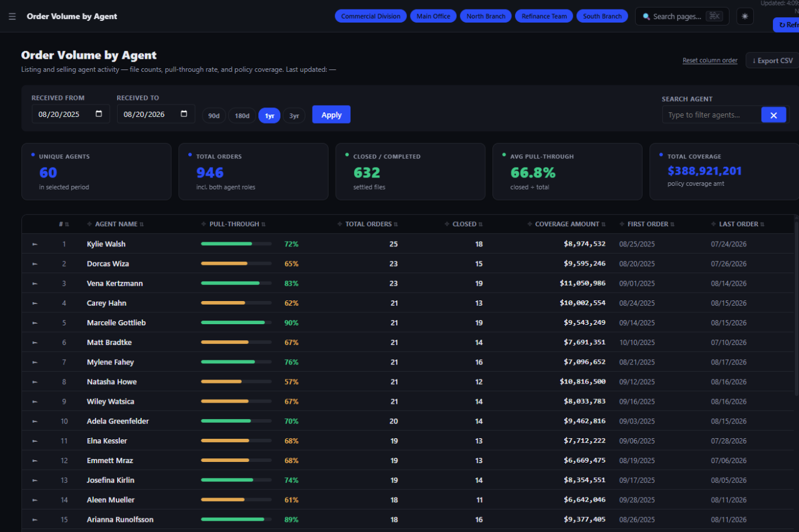799x532 pixels.
Task: Click the Received To date field
Action: [156, 114]
